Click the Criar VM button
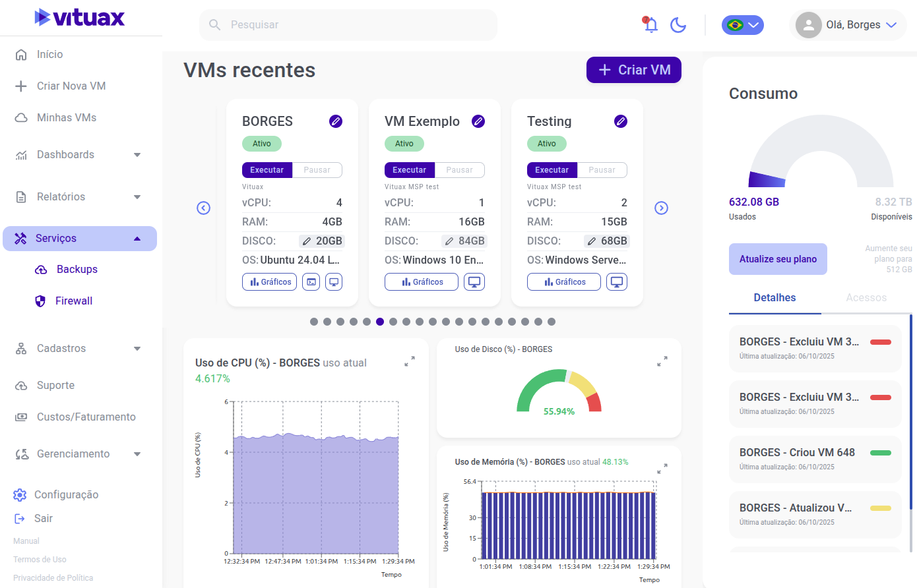 coord(633,70)
